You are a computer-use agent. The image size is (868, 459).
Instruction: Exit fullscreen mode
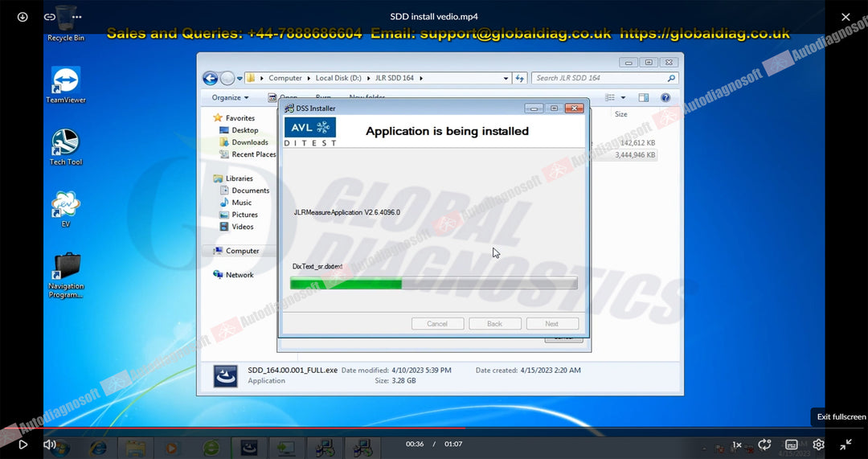tap(845, 444)
